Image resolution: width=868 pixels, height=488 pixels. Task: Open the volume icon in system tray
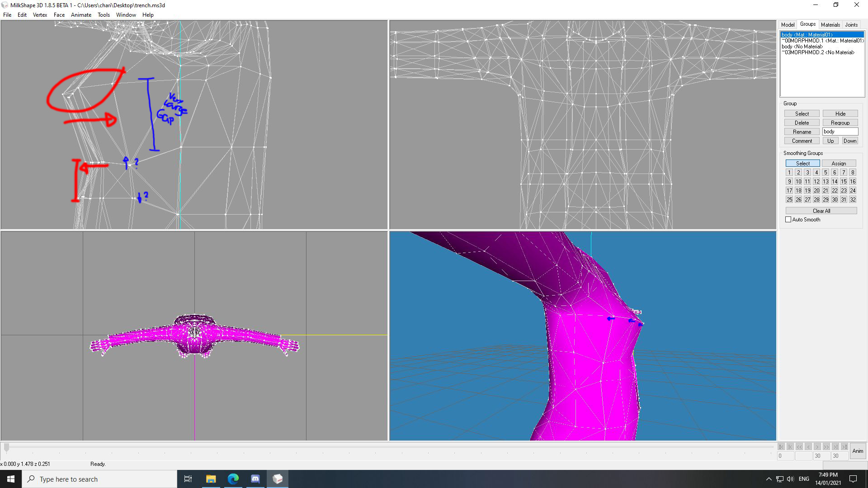[x=790, y=479]
